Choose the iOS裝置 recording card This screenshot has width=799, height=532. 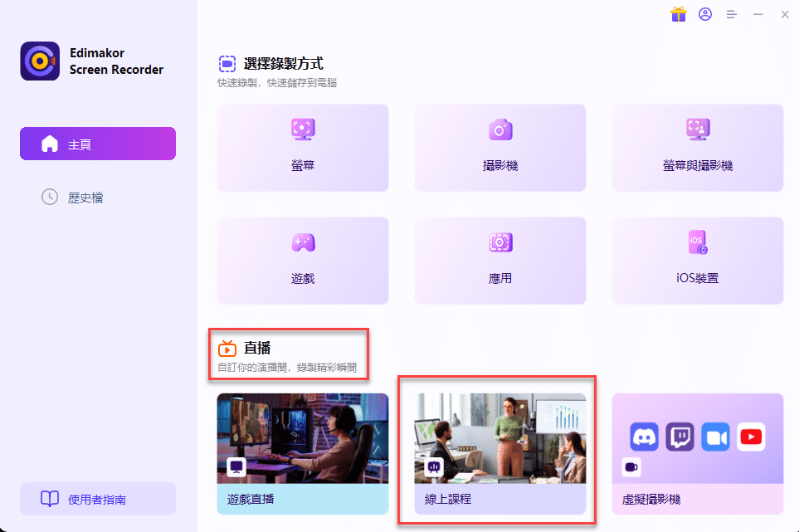tap(698, 261)
